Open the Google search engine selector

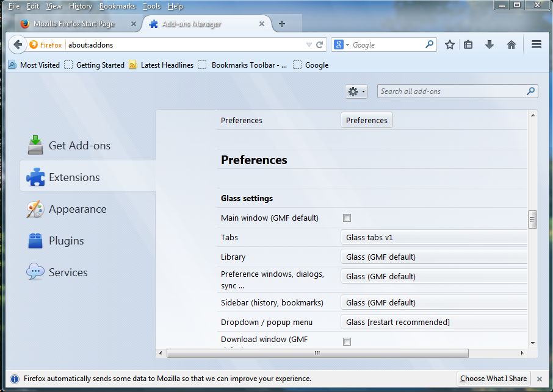[341, 45]
